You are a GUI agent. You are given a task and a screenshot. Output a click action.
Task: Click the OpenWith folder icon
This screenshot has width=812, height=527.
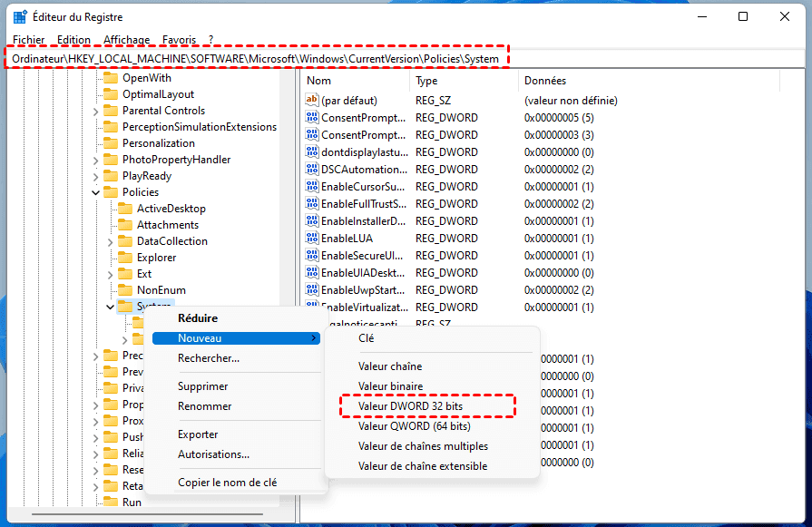(x=111, y=78)
